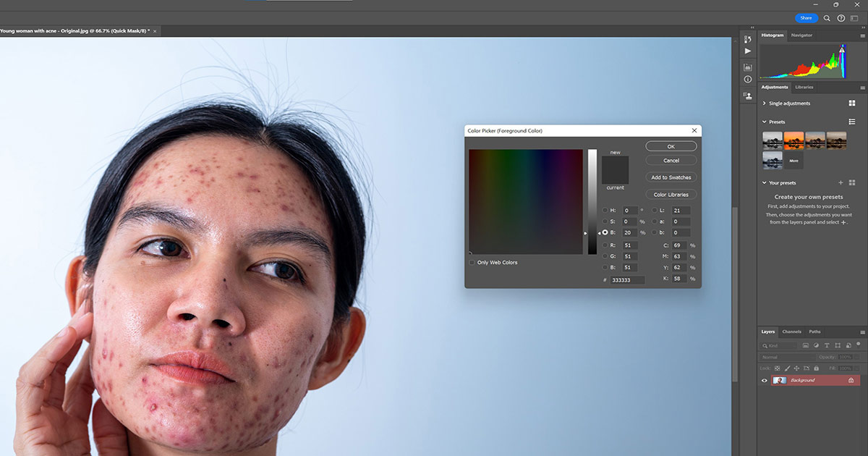The width and height of the screenshot is (868, 456).
Task: Enable Lock transparent pixels in Layers panel
Action: click(x=778, y=368)
